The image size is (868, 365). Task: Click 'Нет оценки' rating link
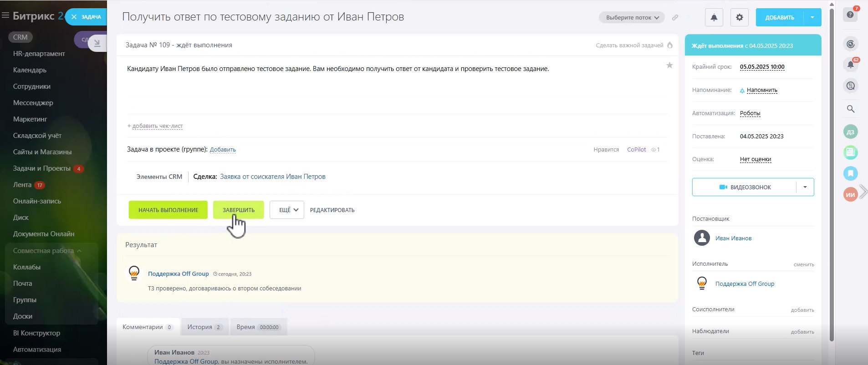point(756,159)
